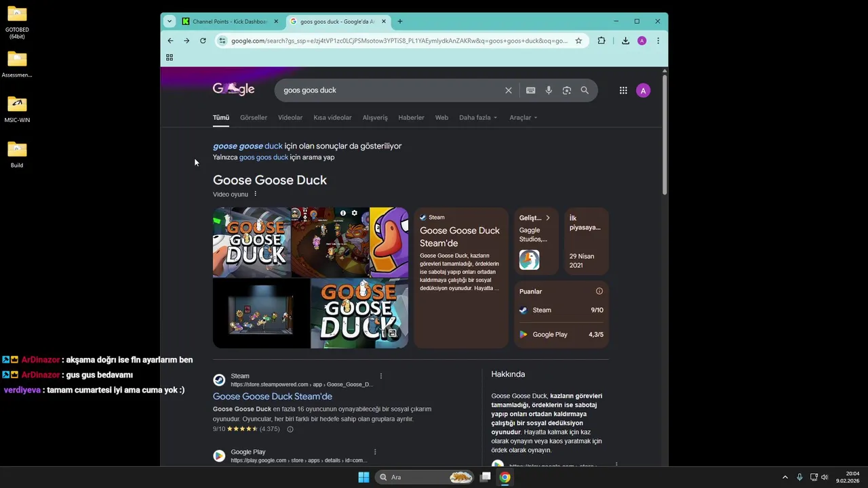Open more options beside Video oyunu

pos(255,194)
